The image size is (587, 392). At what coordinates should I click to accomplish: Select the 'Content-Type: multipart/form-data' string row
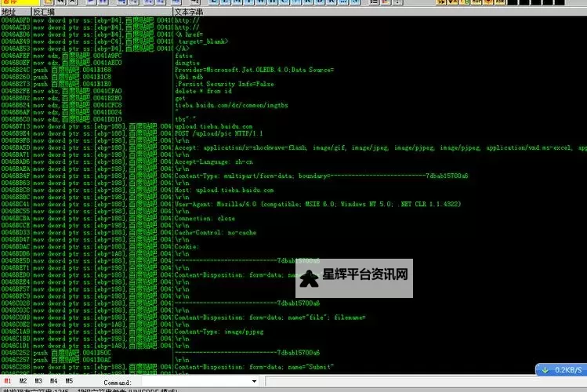tap(321, 176)
